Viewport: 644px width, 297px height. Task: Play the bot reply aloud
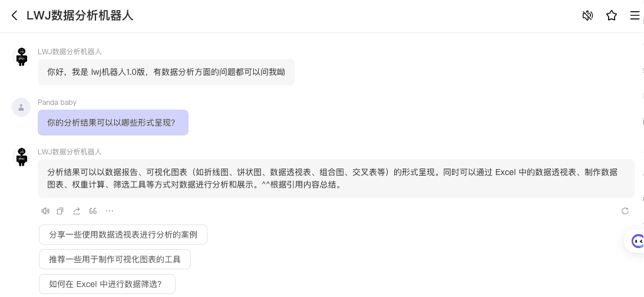(x=45, y=211)
